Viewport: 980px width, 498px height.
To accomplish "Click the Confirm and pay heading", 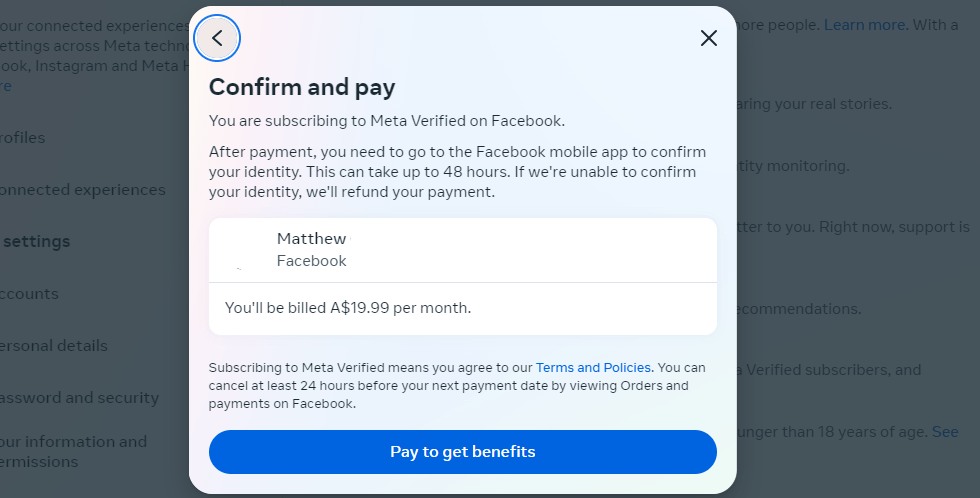I will [x=302, y=87].
